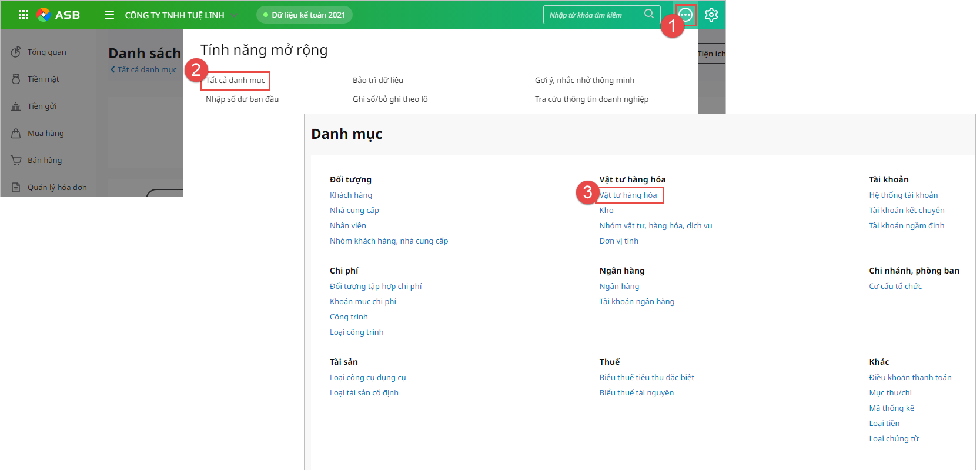Open the apps grid launcher icon
Image resolution: width=980 pixels, height=476 pixels.
pyautogui.click(x=24, y=15)
